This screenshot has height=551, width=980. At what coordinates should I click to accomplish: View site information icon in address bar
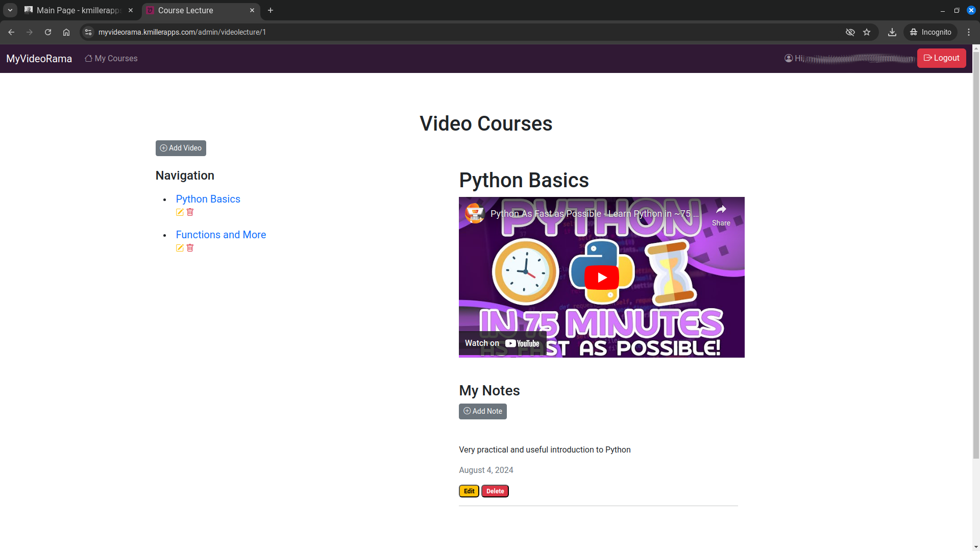pyautogui.click(x=88, y=32)
